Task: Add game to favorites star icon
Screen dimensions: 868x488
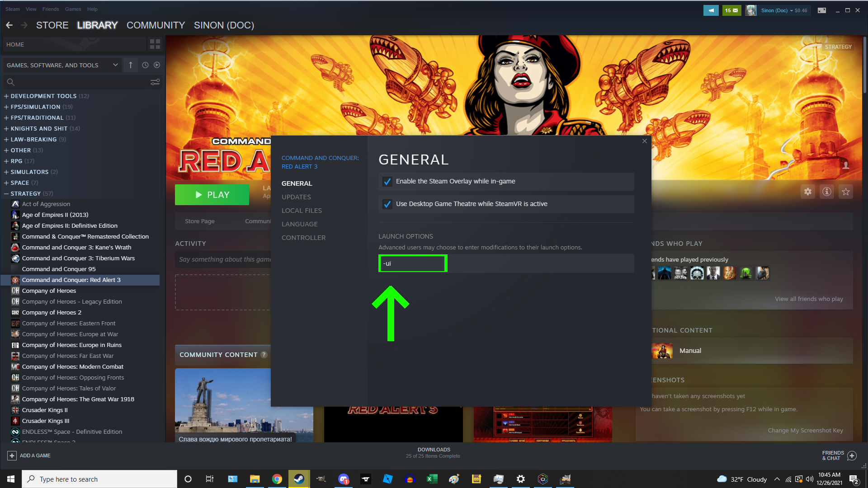Action: coord(846,192)
